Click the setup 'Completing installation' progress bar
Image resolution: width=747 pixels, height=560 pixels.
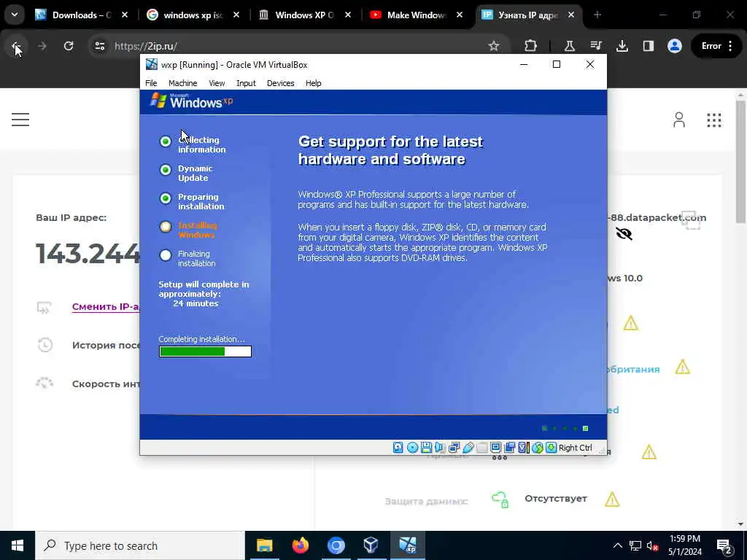click(205, 351)
